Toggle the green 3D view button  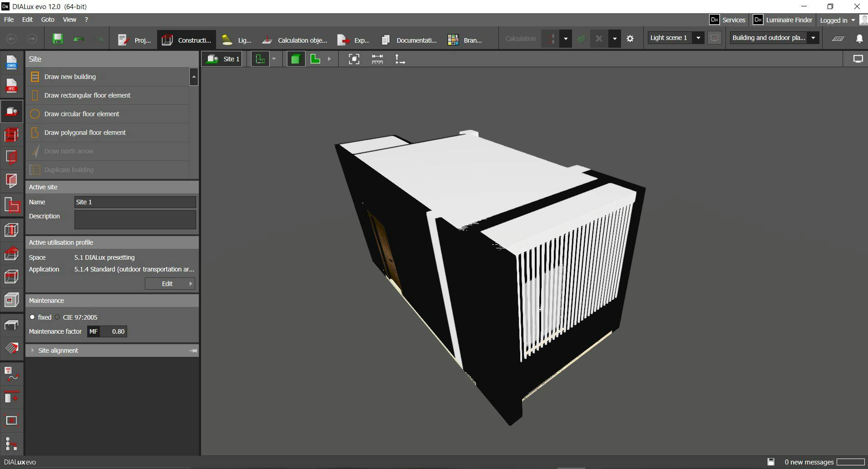click(296, 59)
